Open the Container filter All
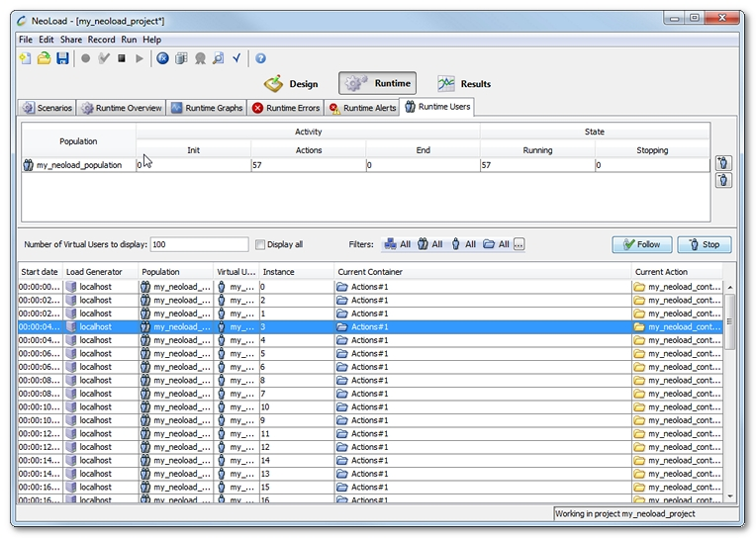The image size is (756, 538). coord(496,244)
